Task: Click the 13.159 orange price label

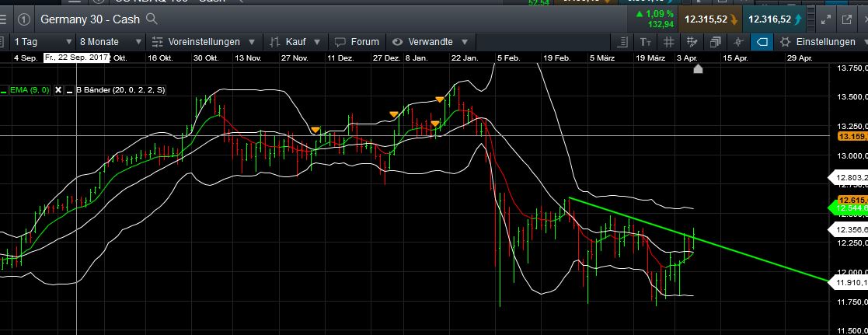Action: pyautogui.click(x=852, y=136)
